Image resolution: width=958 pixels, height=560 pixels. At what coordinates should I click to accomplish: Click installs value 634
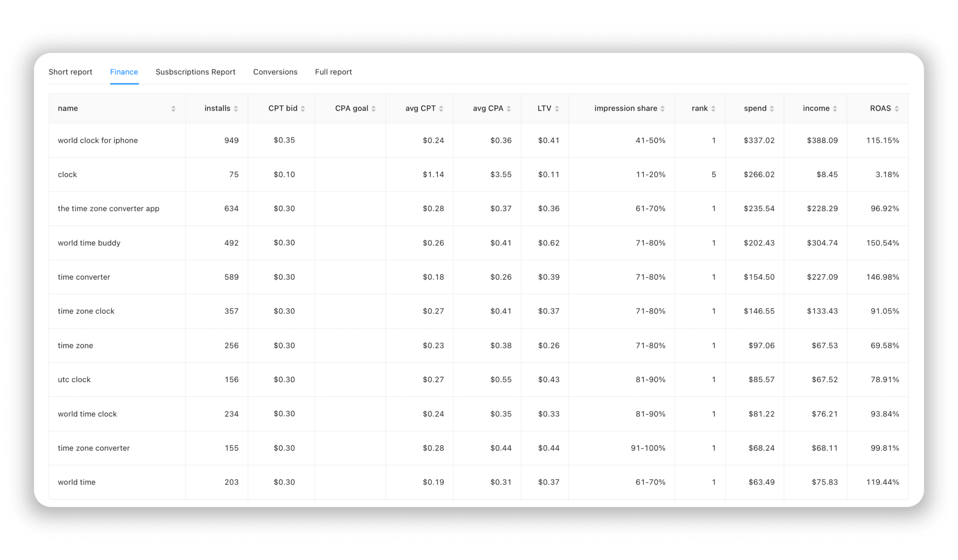click(x=231, y=209)
